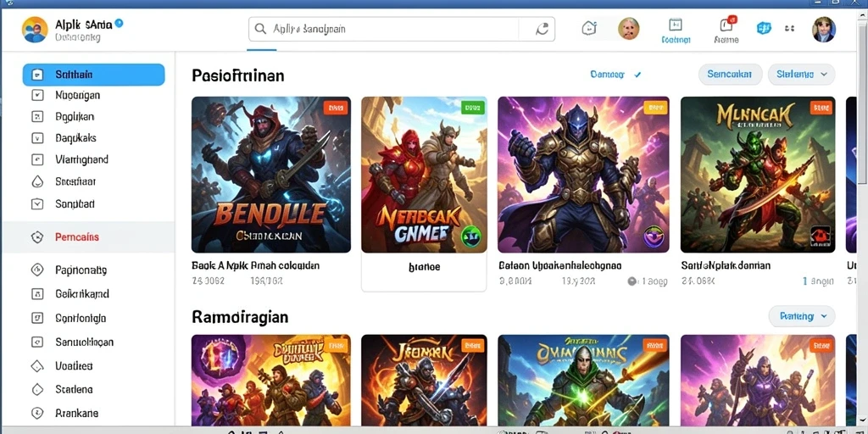868x434 pixels.
Task: Open the JENKEN game thumbnail
Action: 424,380
